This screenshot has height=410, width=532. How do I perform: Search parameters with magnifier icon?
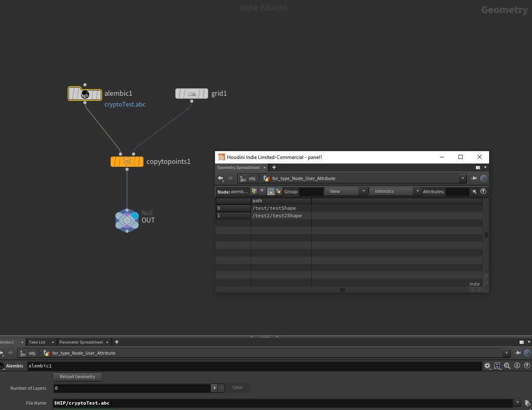tap(507, 366)
